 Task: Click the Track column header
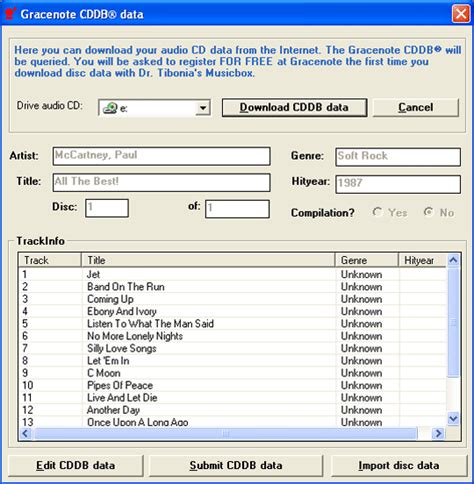click(50, 260)
